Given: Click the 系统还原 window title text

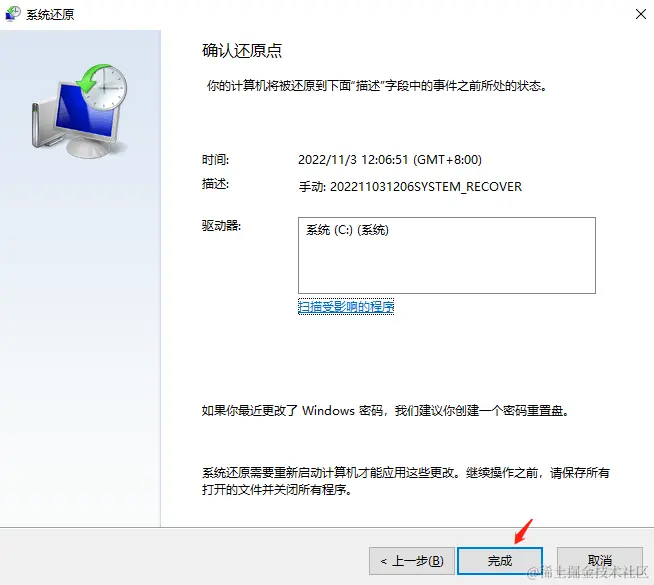Looking at the screenshot, I should click(x=50, y=15).
